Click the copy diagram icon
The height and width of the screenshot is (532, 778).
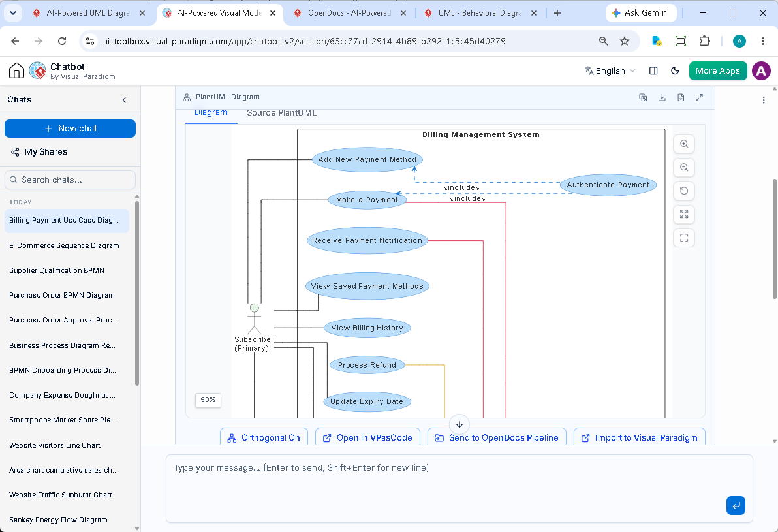[643, 97]
